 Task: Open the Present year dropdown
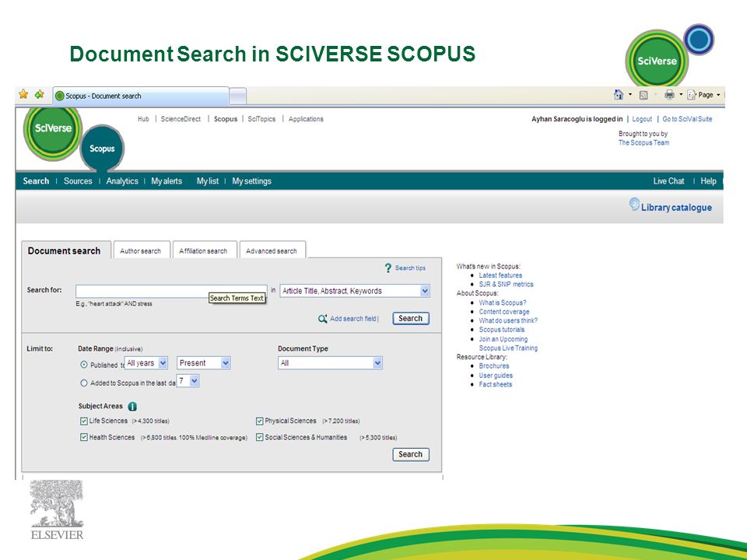[203, 363]
